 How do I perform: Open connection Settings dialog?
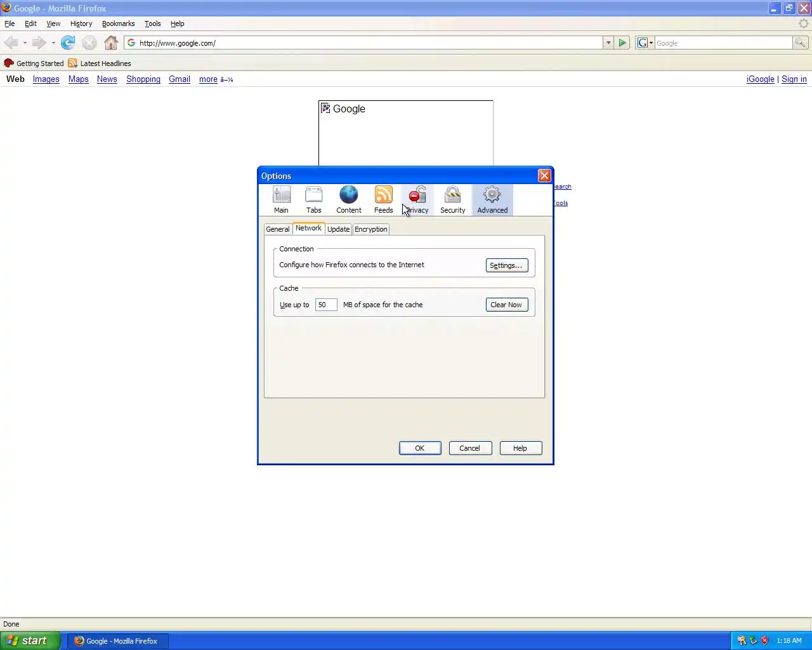[x=506, y=265]
